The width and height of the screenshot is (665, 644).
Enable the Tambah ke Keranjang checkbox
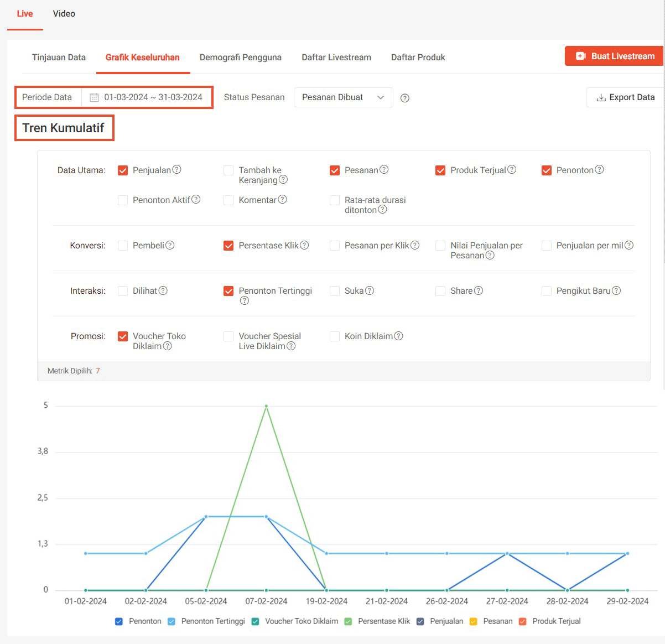coord(228,170)
